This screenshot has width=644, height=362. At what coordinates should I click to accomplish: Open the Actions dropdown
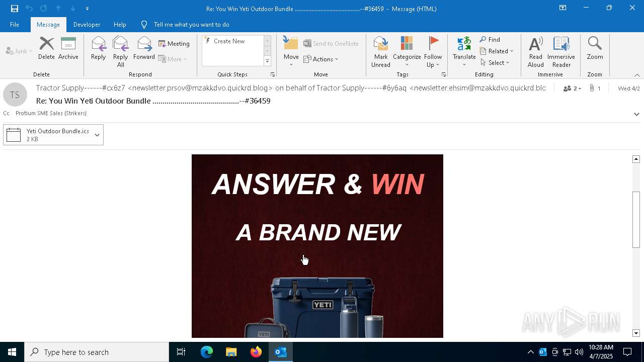(x=321, y=59)
